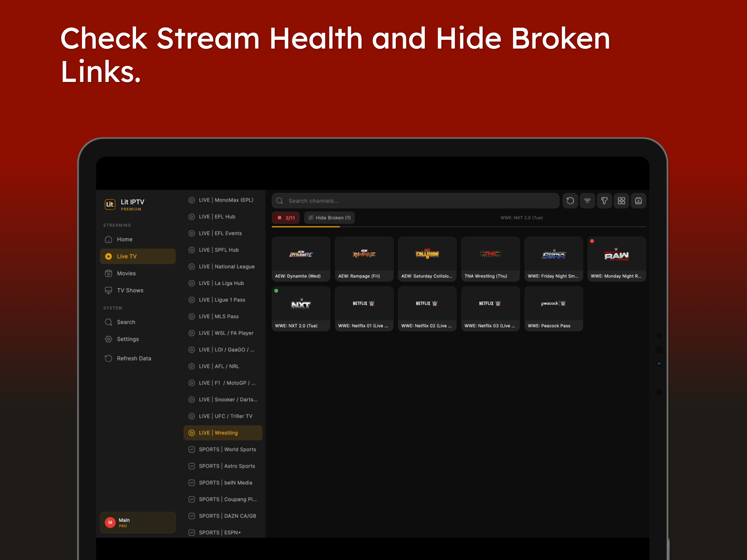Click the filter funnel icon

pyautogui.click(x=604, y=201)
